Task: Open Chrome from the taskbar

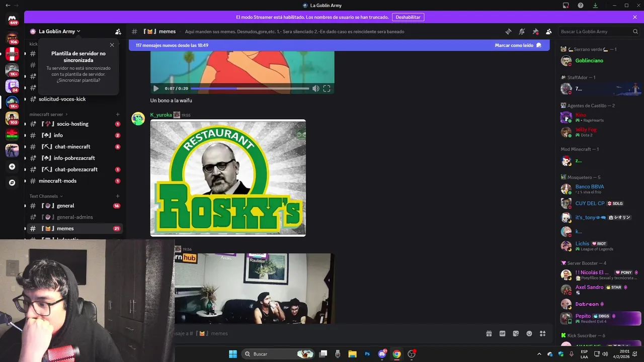Action: pyautogui.click(x=396, y=354)
